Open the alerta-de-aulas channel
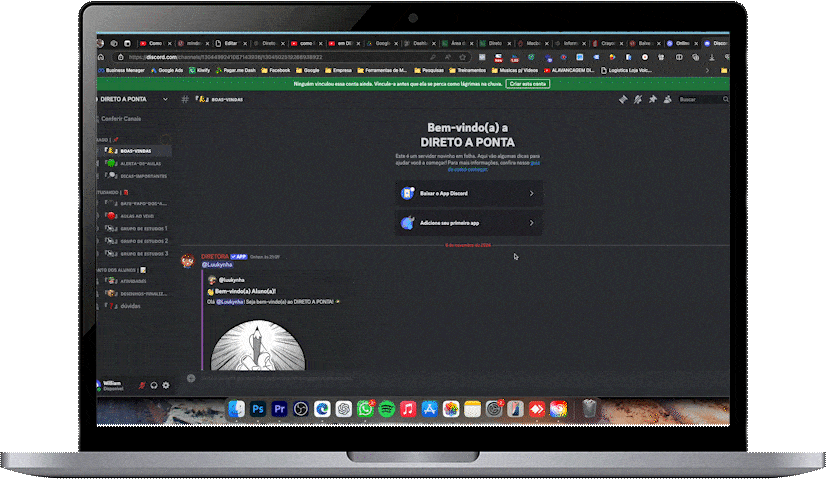 [x=138, y=163]
